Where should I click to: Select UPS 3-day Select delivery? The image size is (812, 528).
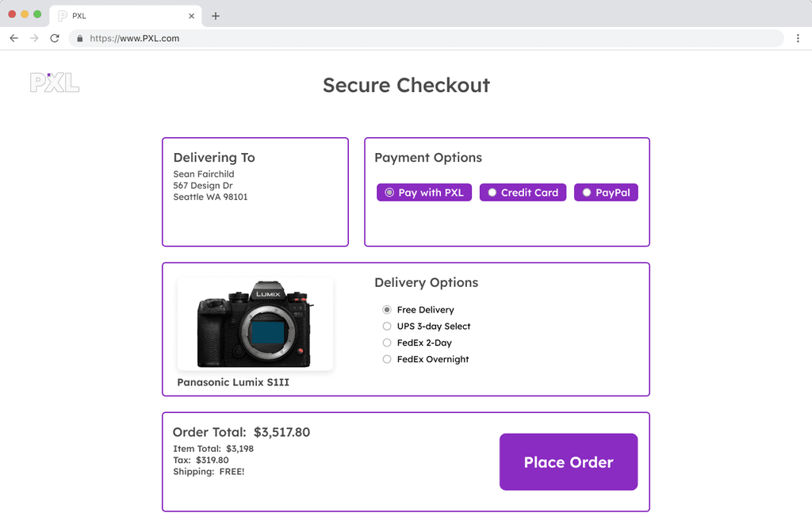[427, 326]
